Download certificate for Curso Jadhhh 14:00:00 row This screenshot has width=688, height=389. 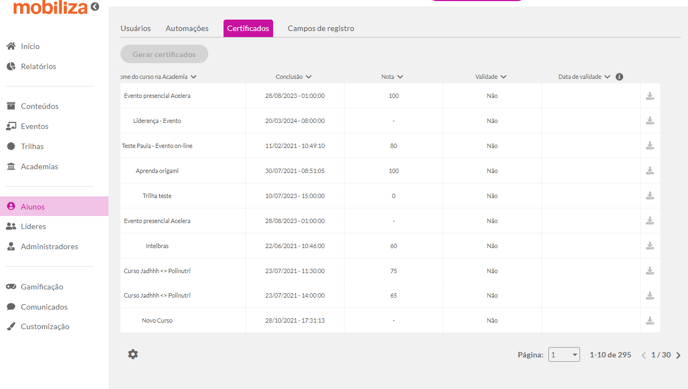click(x=650, y=296)
